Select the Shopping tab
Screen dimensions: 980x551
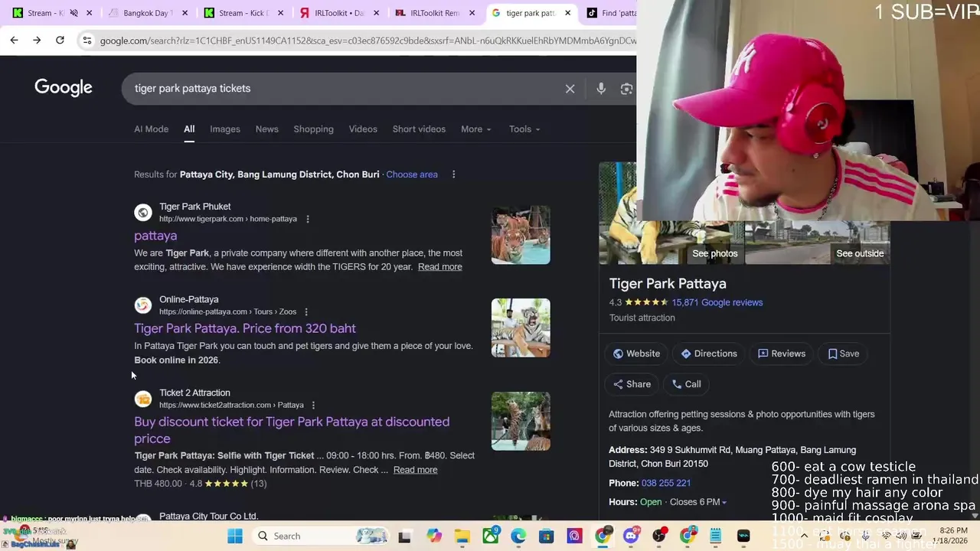point(313,129)
